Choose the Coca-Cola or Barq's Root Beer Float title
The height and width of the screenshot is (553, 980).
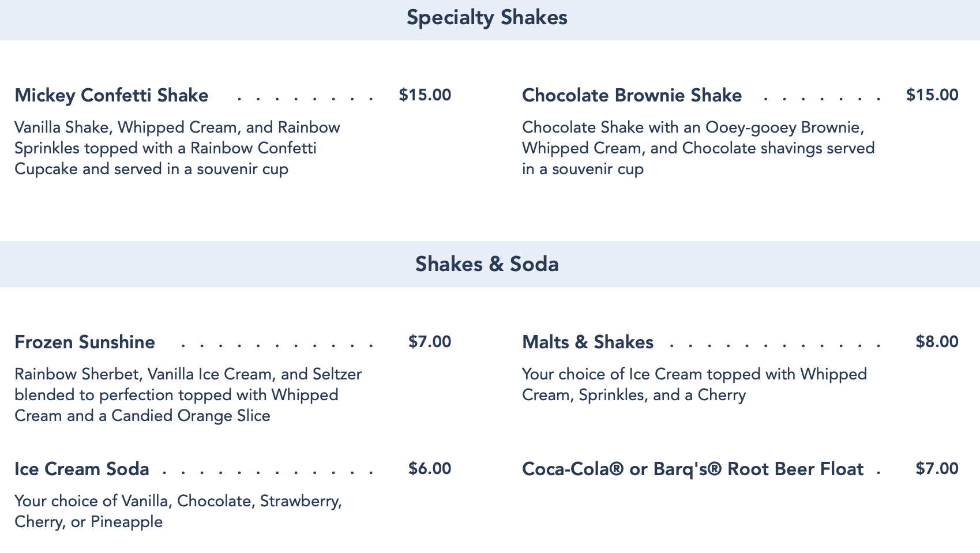tap(692, 469)
